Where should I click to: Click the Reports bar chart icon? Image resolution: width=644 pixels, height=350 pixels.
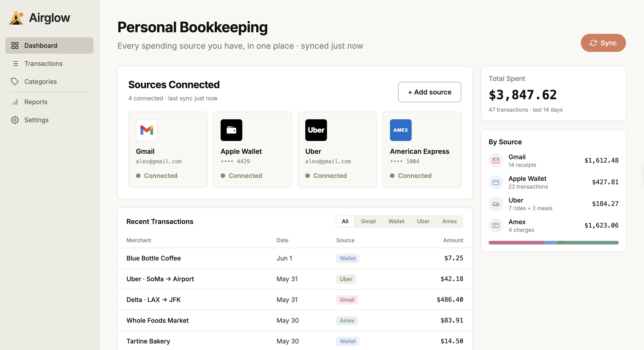[x=15, y=102]
